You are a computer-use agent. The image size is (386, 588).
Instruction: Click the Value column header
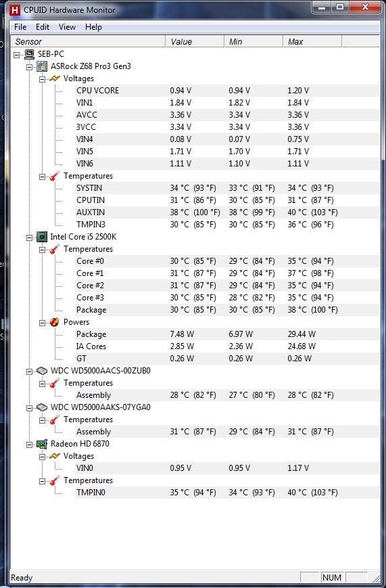(195, 42)
